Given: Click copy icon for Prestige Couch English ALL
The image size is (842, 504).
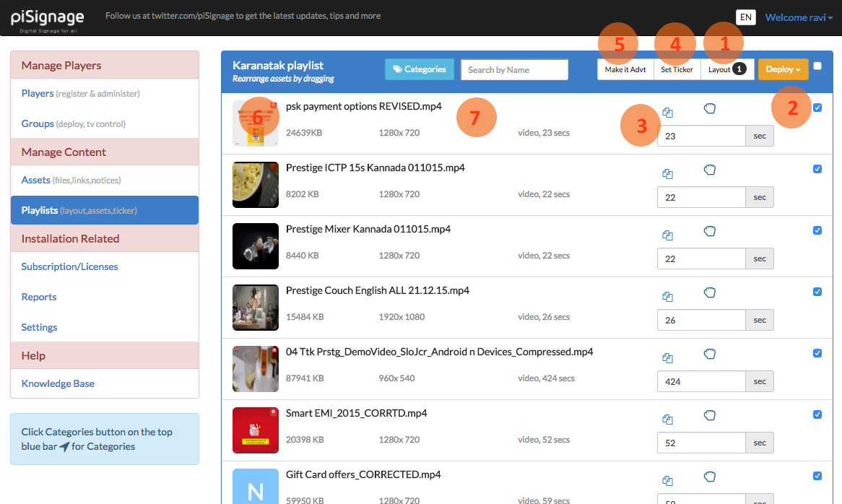Looking at the screenshot, I should click(x=668, y=297).
